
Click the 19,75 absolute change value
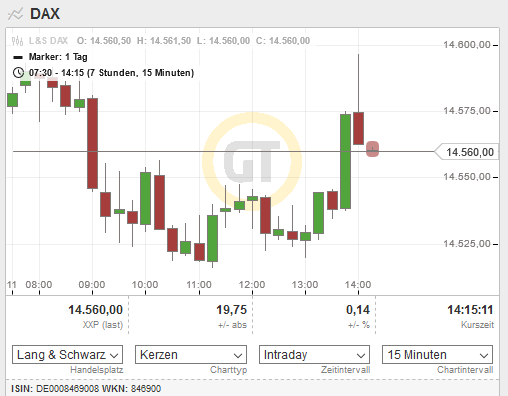point(232,310)
